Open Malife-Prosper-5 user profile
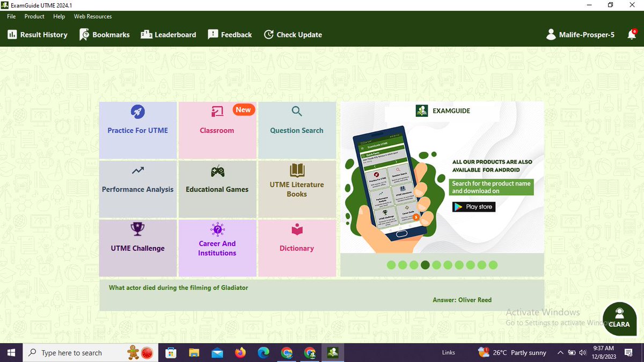 point(580,34)
